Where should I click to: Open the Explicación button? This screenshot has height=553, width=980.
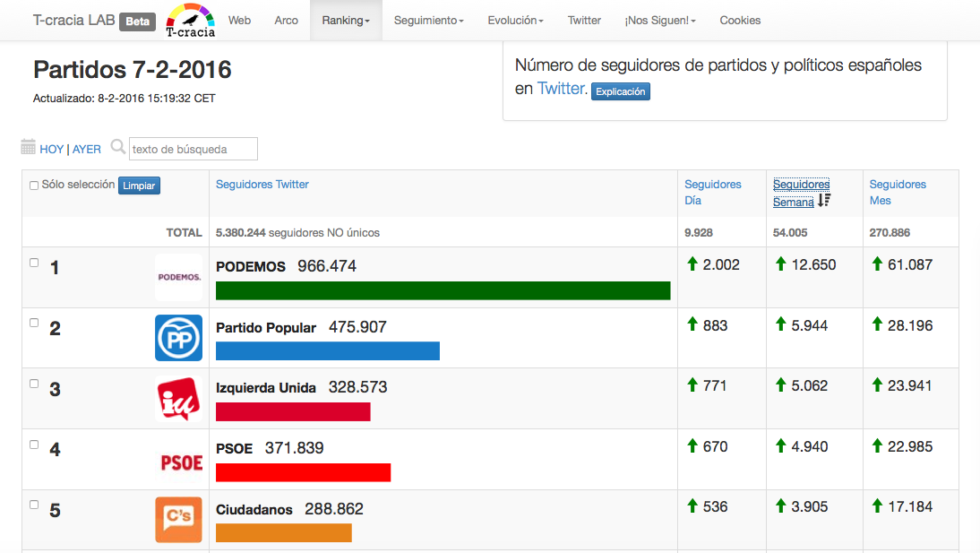[x=620, y=91]
